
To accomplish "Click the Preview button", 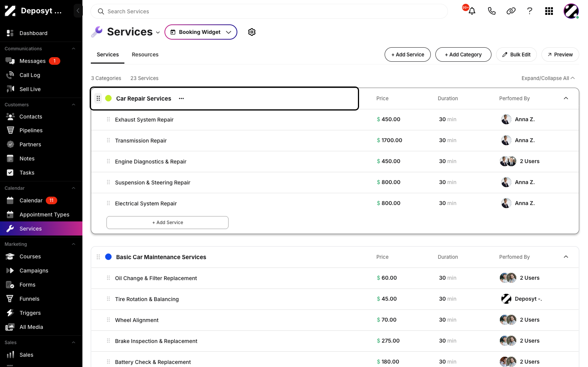I will [x=560, y=54].
